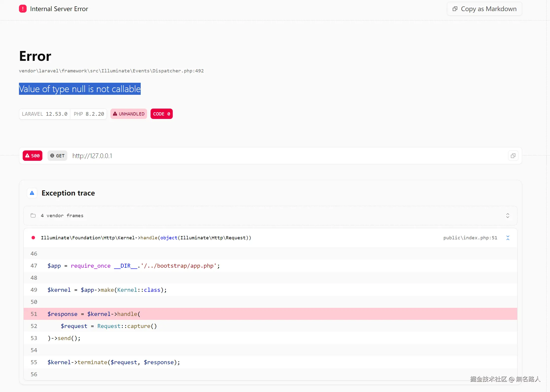This screenshot has width=550, height=392.
Task: Click the Kernel->handle frame header
Action: pyautogui.click(x=146, y=238)
